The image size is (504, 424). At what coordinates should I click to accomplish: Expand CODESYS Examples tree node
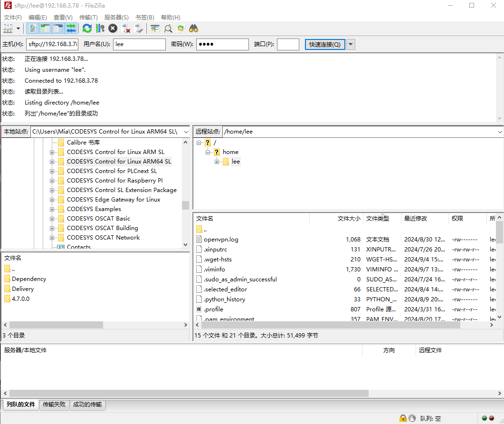pos(52,210)
